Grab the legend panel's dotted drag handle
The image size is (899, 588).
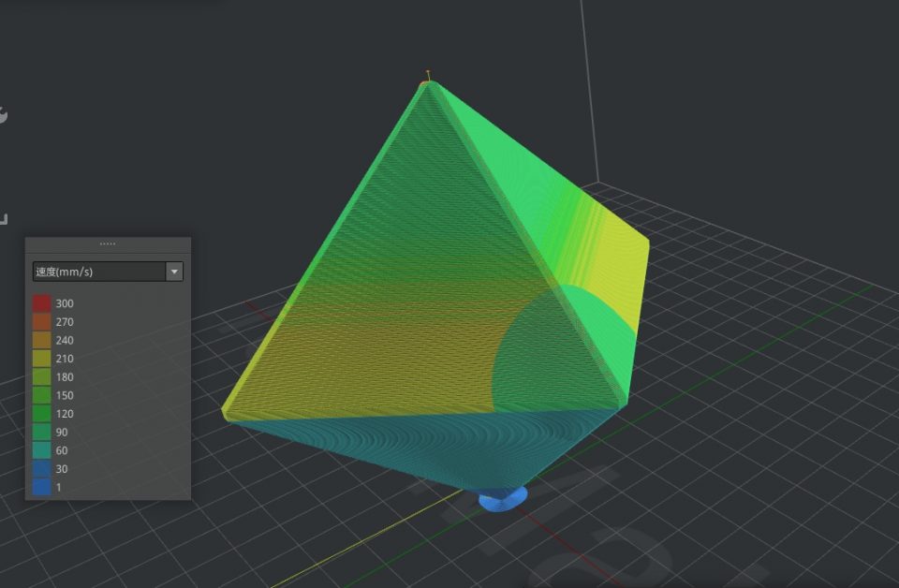108,244
